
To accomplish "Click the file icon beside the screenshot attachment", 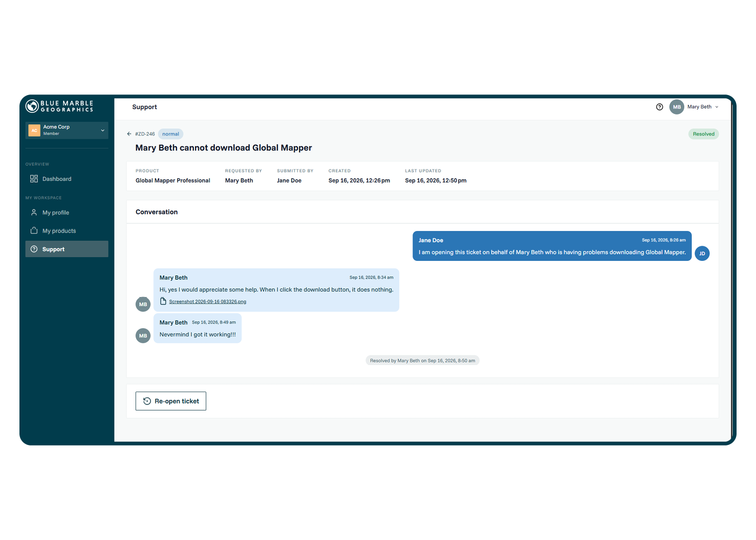I will point(163,301).
